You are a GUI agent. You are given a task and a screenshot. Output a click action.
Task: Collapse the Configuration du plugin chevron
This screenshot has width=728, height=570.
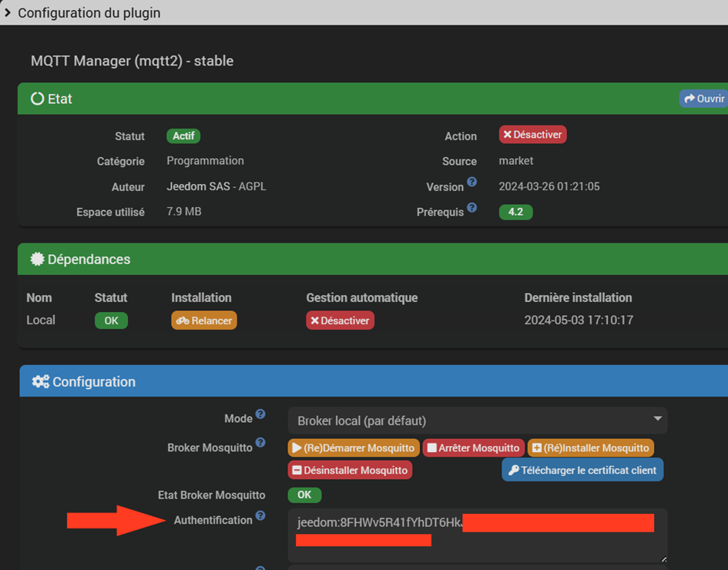(x=8, y=12)
